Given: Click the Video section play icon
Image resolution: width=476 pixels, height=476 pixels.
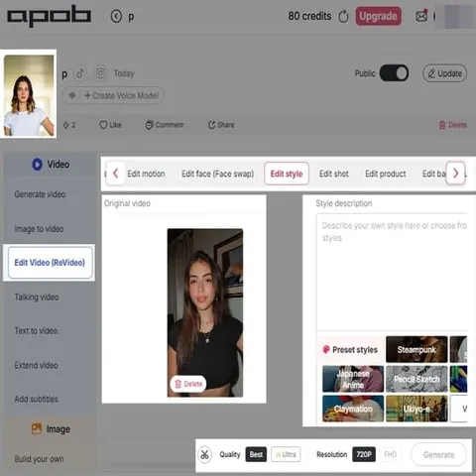Looking at the screenshot, I should pyautogui.click(x=37, y=165).
